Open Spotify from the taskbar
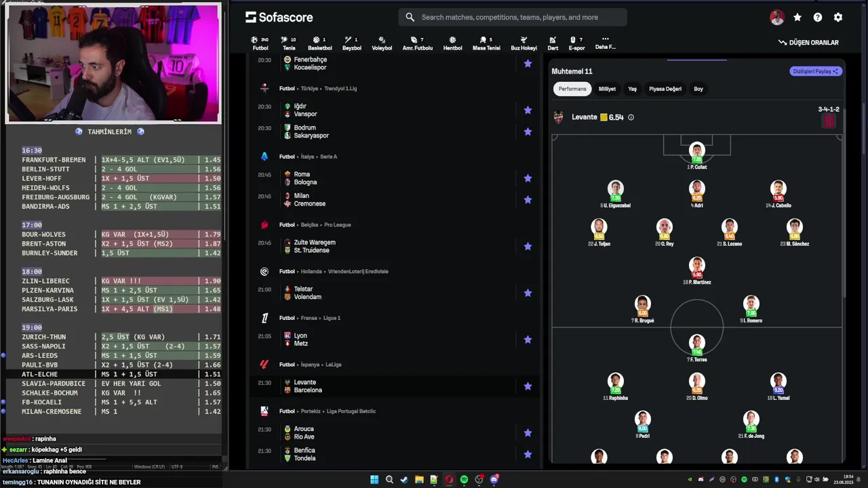The image size is (868, 488). [464, 479]
